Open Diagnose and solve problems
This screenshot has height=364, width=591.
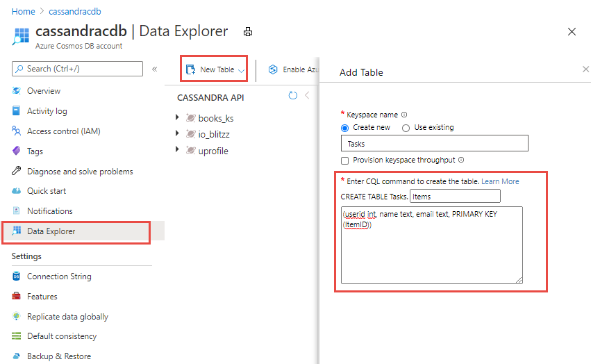click(x=80, y=171)
